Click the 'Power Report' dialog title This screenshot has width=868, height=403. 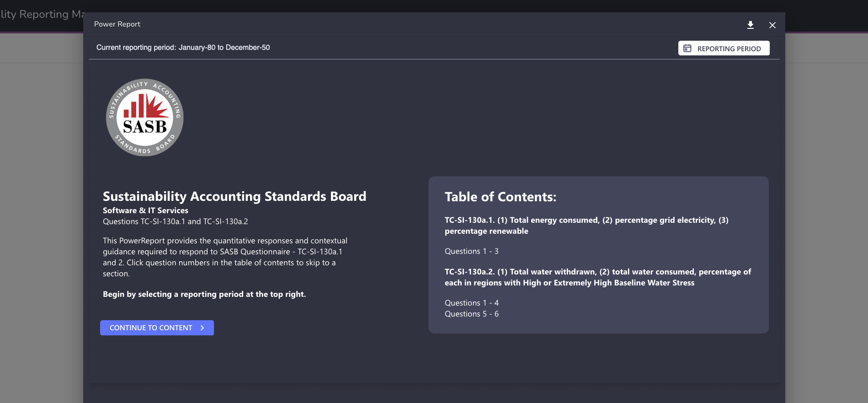117,24
